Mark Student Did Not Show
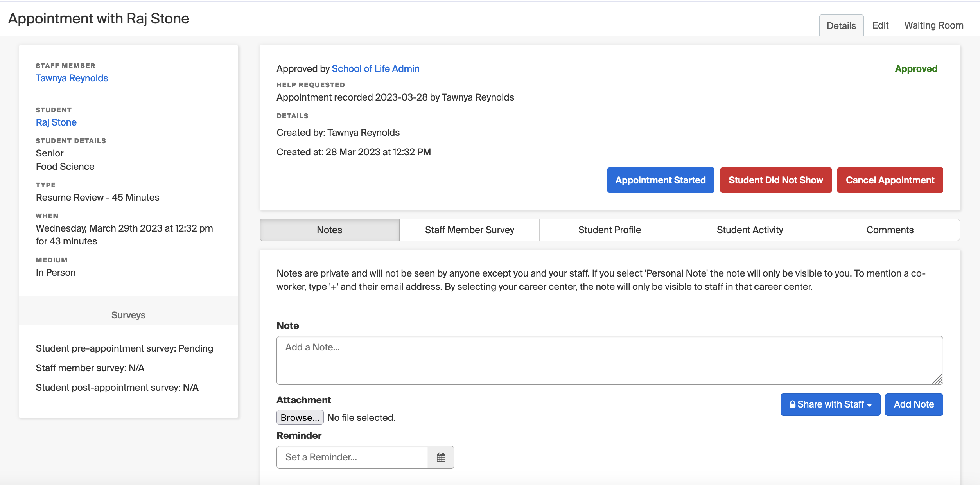The image size is (980, 485). click(775, 180)
